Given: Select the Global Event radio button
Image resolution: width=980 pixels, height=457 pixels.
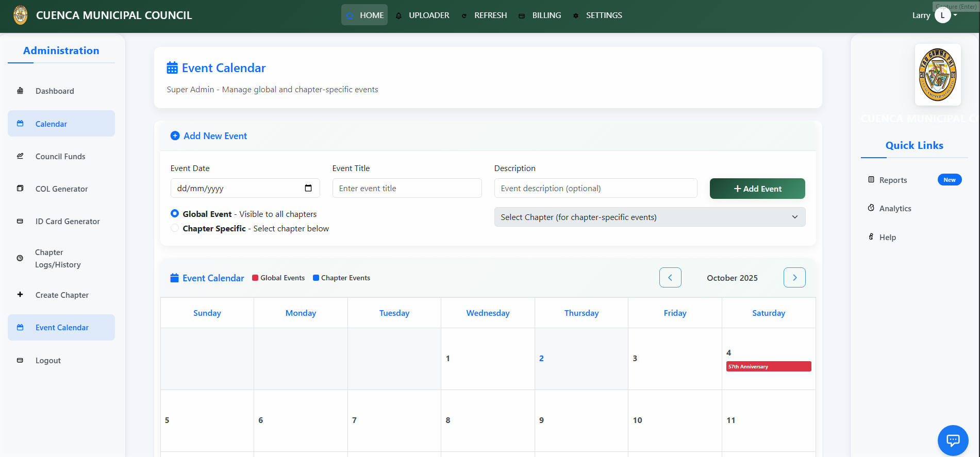Looking at the screenshot, I should point(175,213).
